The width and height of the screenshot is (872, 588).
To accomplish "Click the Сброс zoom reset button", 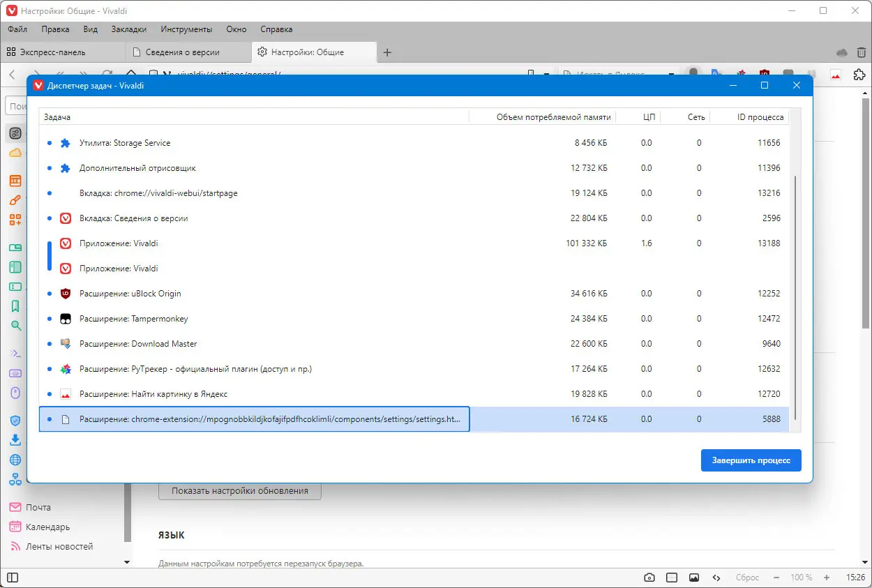I will (x=748, y=578).
